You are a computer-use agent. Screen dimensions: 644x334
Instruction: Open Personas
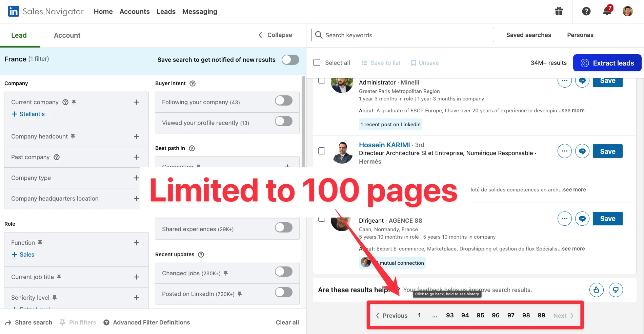tap(580, 35)
